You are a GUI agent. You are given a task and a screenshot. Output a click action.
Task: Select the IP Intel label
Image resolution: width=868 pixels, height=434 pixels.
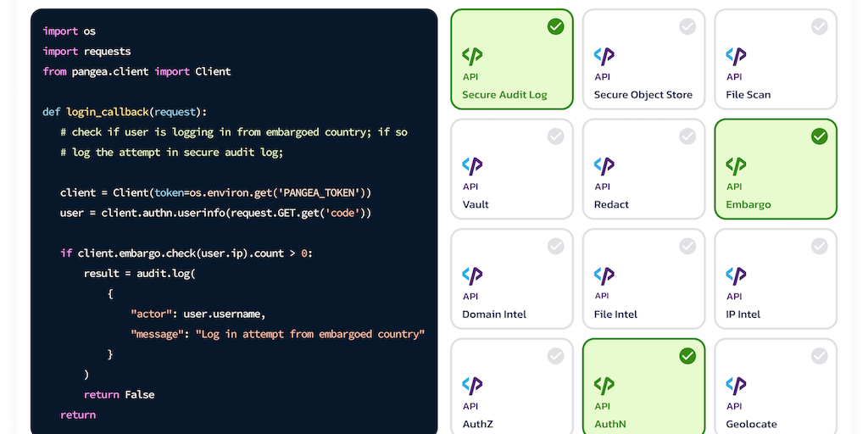click(x=743, y=314)
